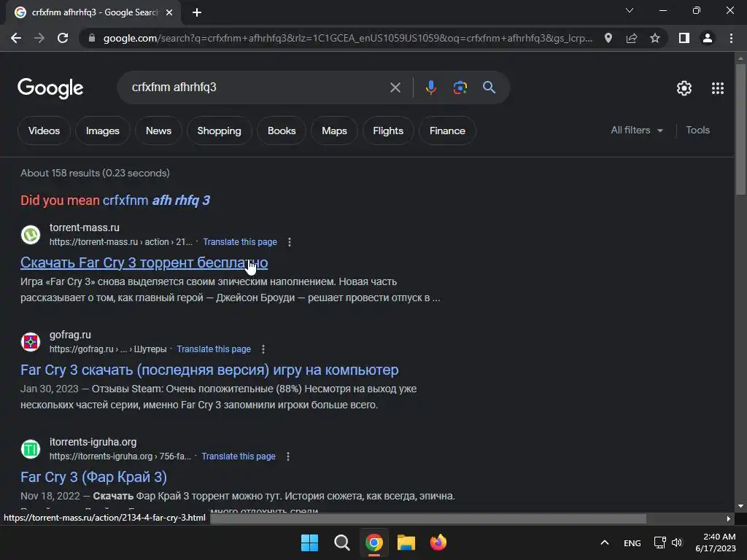This screenshot has width=747, height=560.
Task: Click the Google logo
Action: tap(50, 88)
